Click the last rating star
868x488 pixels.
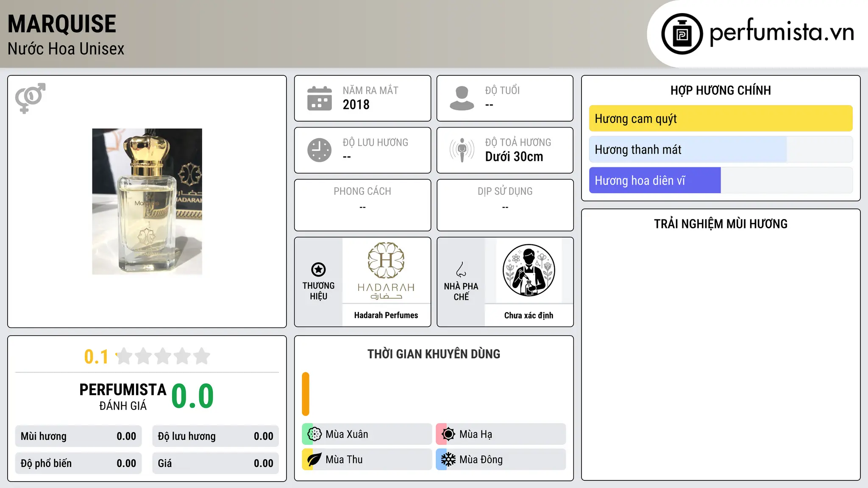(x=202, y=356)
